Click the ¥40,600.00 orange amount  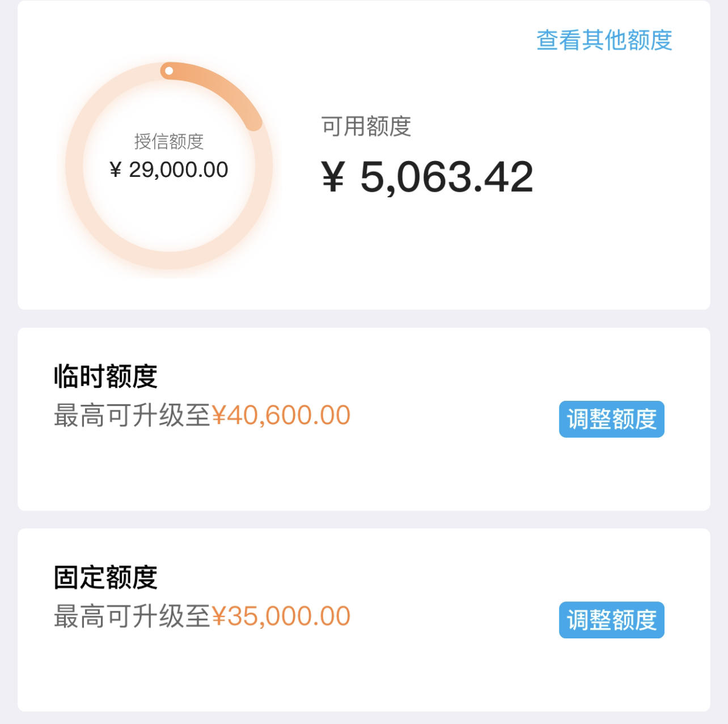tap(281, 416)
